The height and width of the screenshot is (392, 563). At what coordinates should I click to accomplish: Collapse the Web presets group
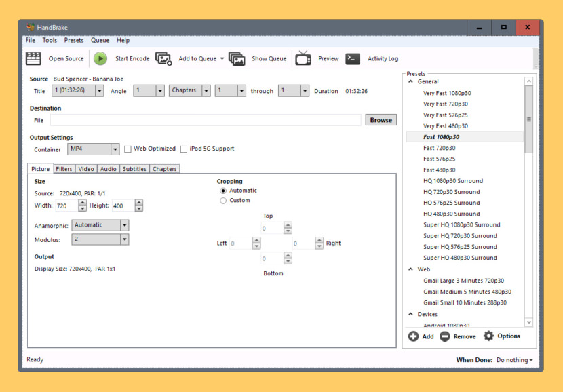tap(411, 269)
